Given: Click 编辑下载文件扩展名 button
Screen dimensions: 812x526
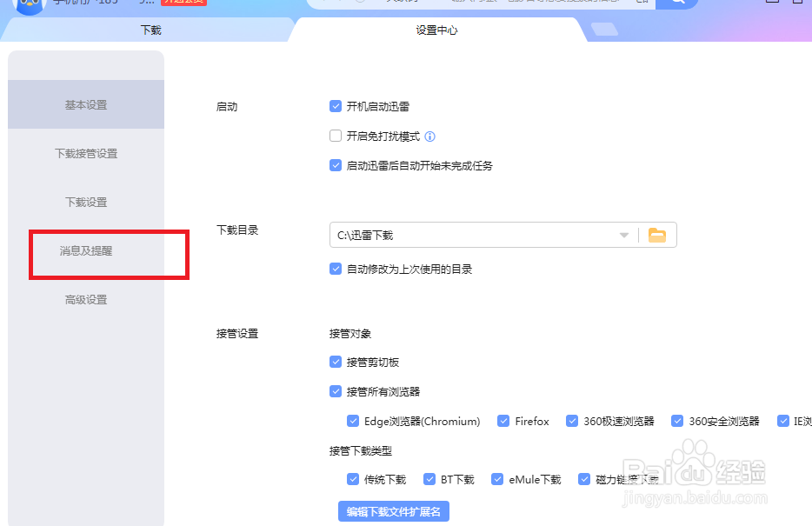Looking at the screenshot, I should (394, 511).
